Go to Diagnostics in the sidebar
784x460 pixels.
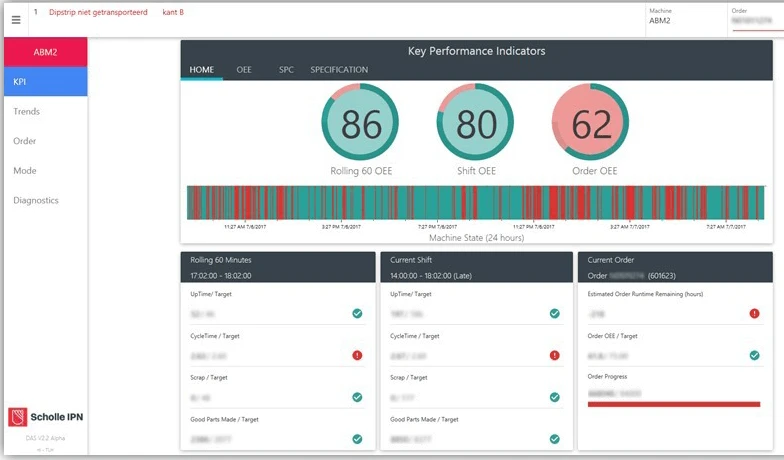coord(36,200)
